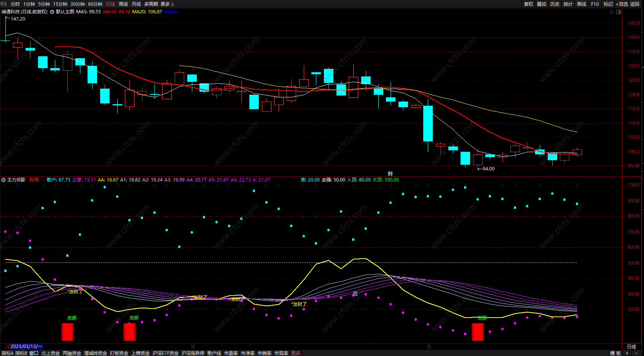Expand the 更多 periods menu

click(x=167, y=4)
